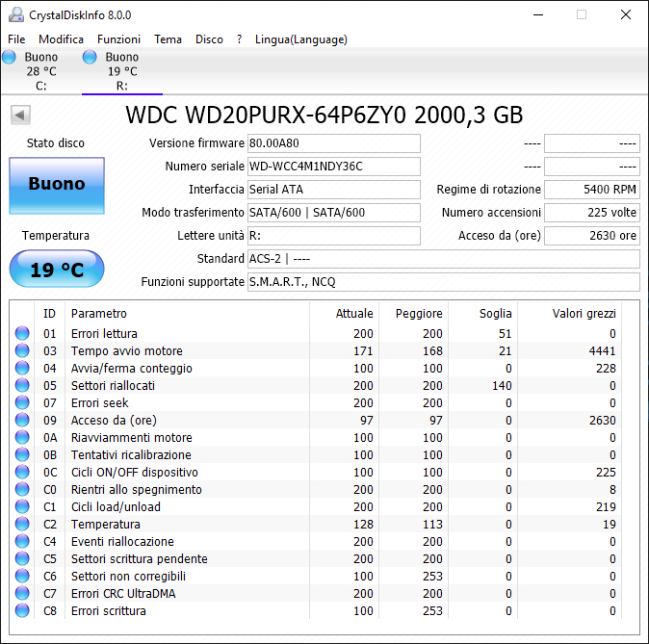Click status orb for Riavviamenti motore
This screenshot has width=649, height=644.
(x=22, y=437)
